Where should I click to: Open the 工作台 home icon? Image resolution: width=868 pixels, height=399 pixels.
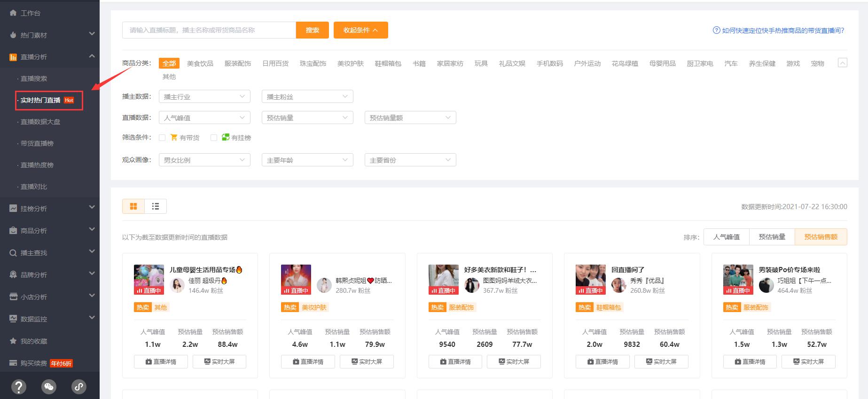13,13
